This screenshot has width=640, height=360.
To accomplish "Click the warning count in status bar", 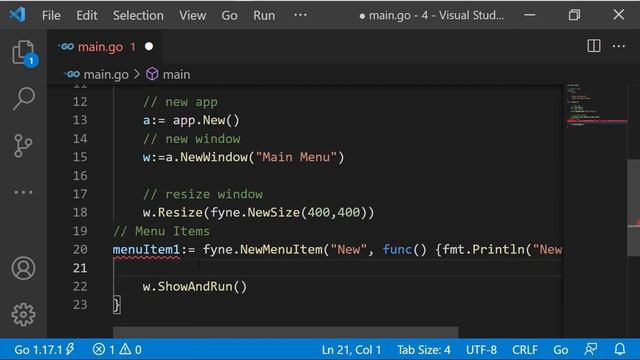I will 131,349.
